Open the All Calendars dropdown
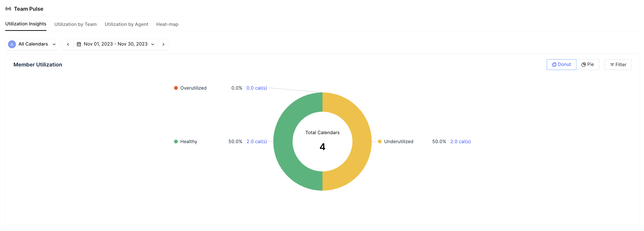 point(32,44)
